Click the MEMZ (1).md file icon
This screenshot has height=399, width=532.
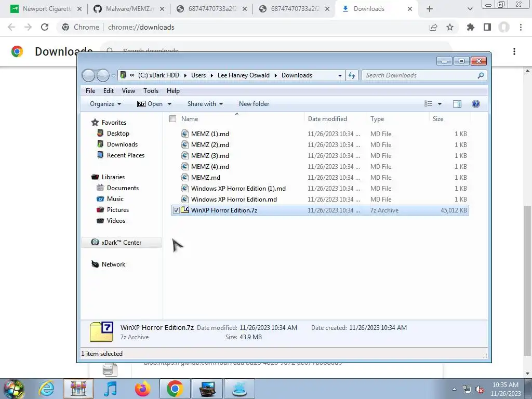click(x=184, y=134)
